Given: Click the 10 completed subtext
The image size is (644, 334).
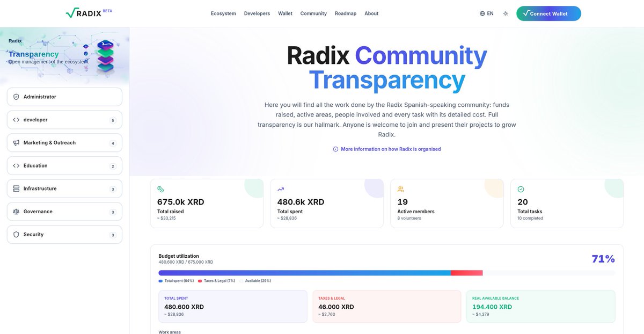Looking at the screenshot, I should pyautogui.click(x=530, y=218).
